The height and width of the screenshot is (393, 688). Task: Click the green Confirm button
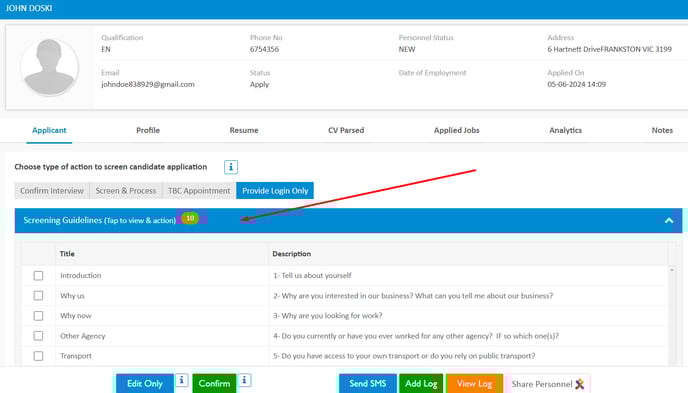(214, 383)
